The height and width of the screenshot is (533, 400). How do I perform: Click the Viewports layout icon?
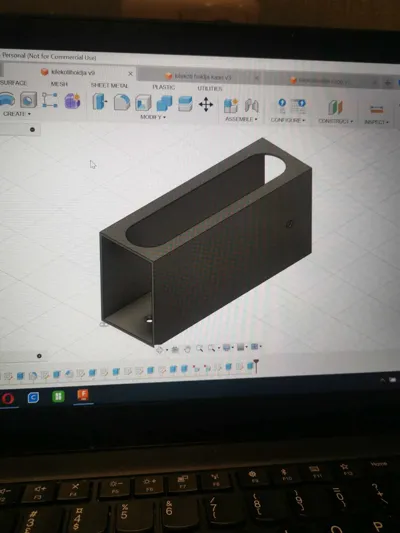point(254,347)
